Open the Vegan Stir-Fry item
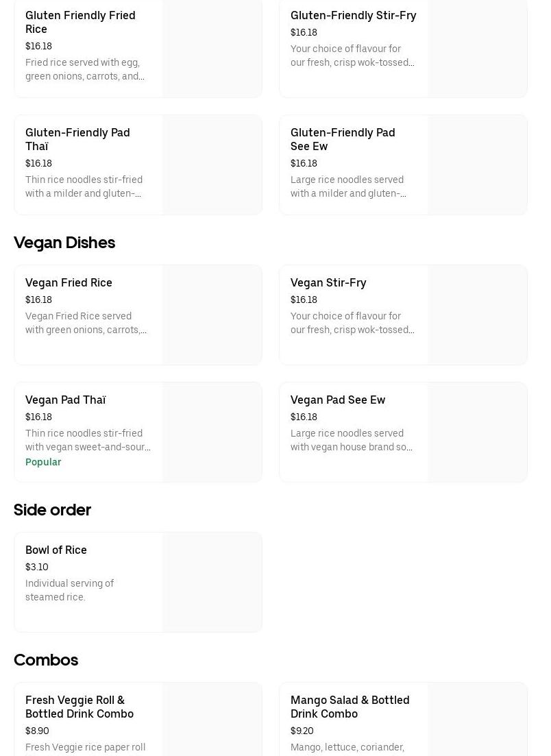 tap(328, 282)
